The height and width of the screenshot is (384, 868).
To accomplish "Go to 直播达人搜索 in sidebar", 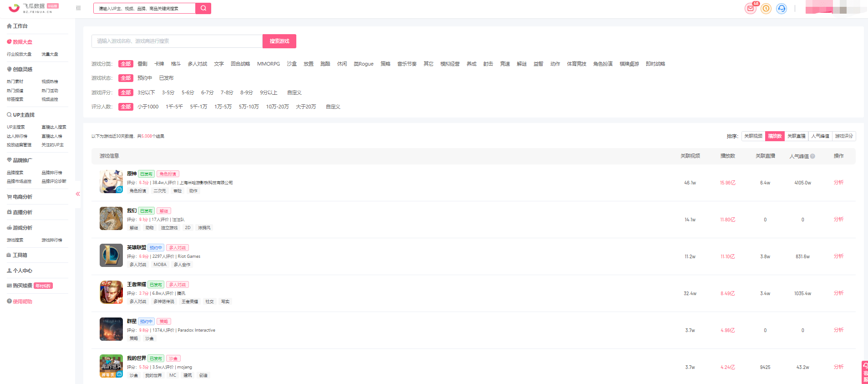I will pos(54,127).
